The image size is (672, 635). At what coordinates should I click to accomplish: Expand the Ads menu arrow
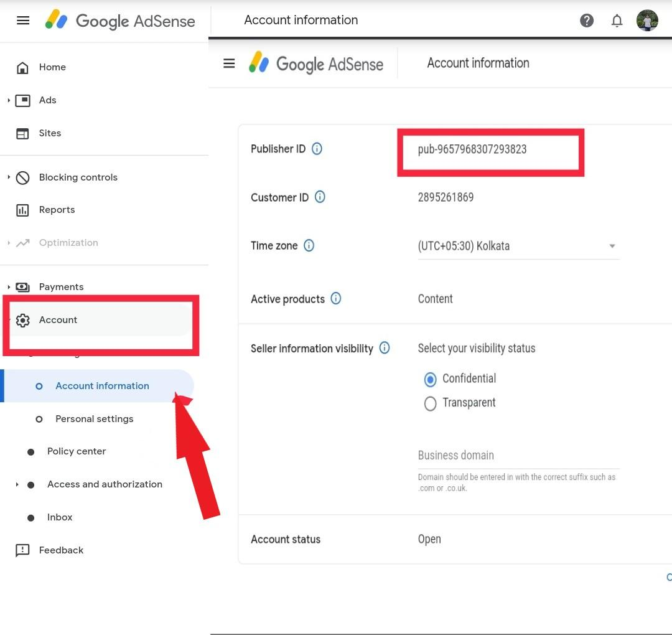9,100
